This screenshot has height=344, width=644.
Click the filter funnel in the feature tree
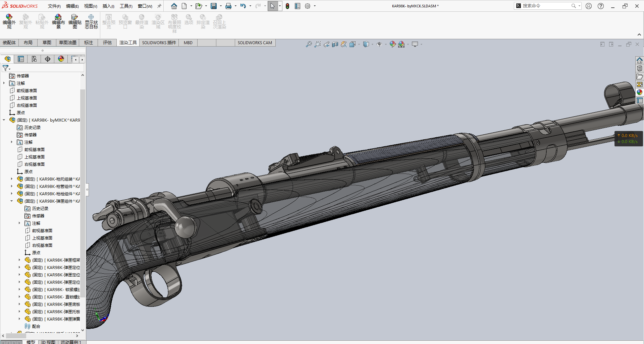pyautogui.click(x=6, y=68)
